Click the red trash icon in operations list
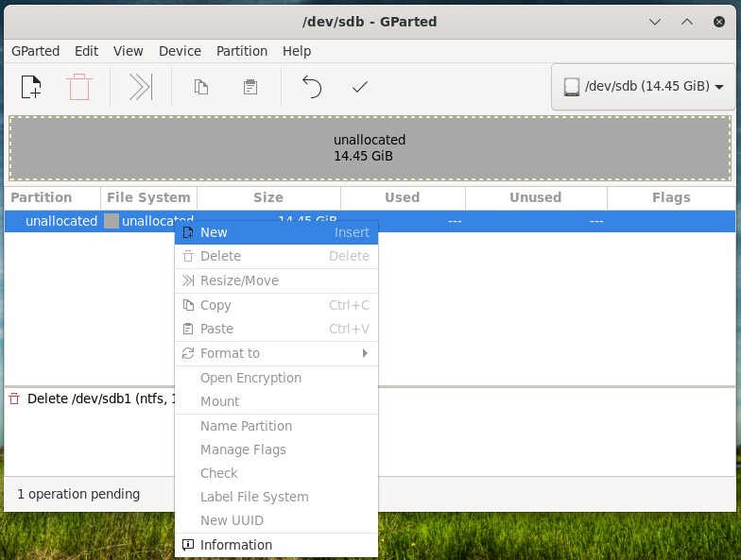Screen dimensions: 741x560 [x=15, y=399]
